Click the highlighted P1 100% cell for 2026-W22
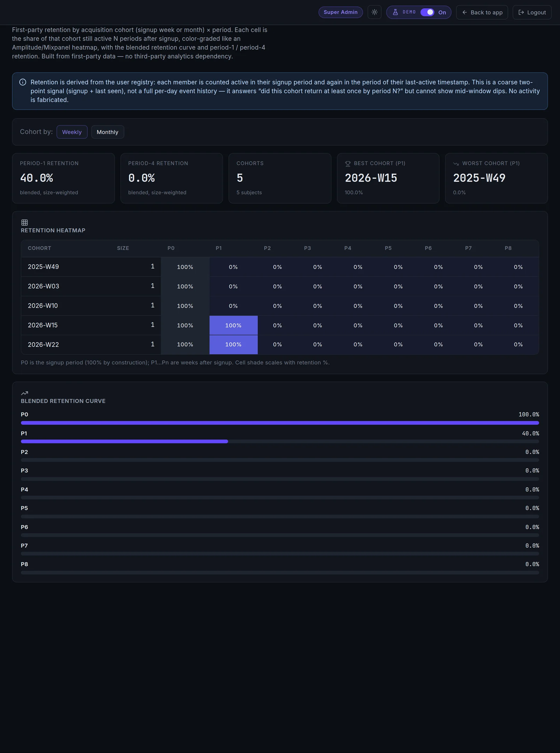 click(x=233, y=344)
